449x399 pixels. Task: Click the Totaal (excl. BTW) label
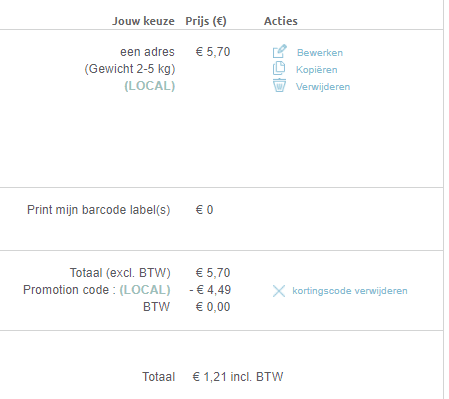(x=120, y=273)
